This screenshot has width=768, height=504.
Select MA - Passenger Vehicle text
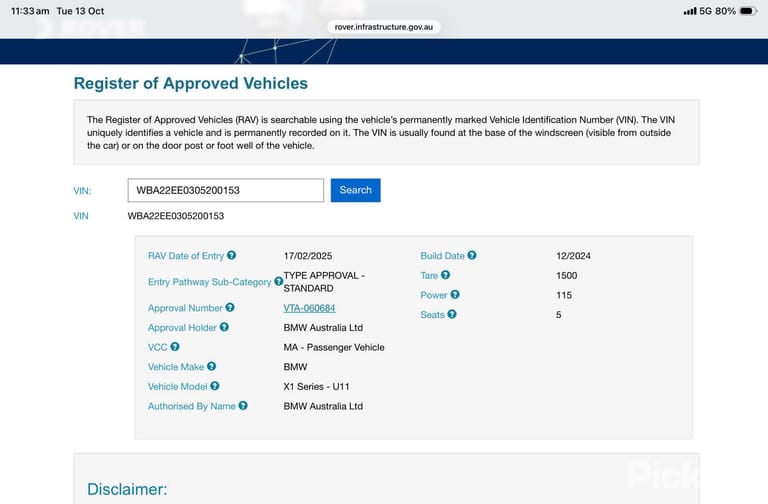334,347
